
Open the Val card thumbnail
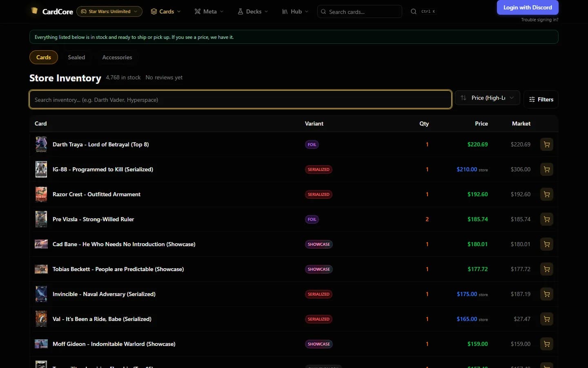[41, 319]
